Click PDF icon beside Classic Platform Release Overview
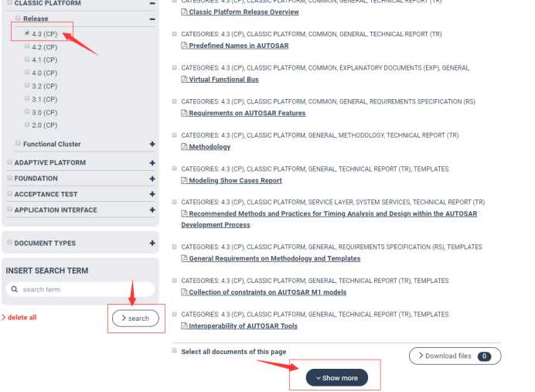Screen dimensions: 535x392 [184, 12]
